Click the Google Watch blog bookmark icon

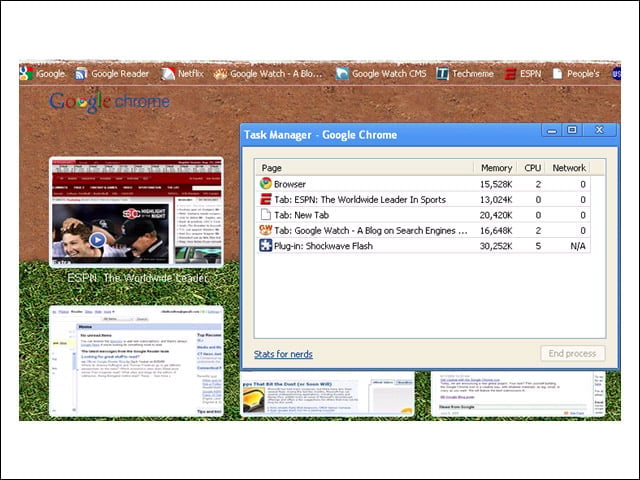coord(220,74)
